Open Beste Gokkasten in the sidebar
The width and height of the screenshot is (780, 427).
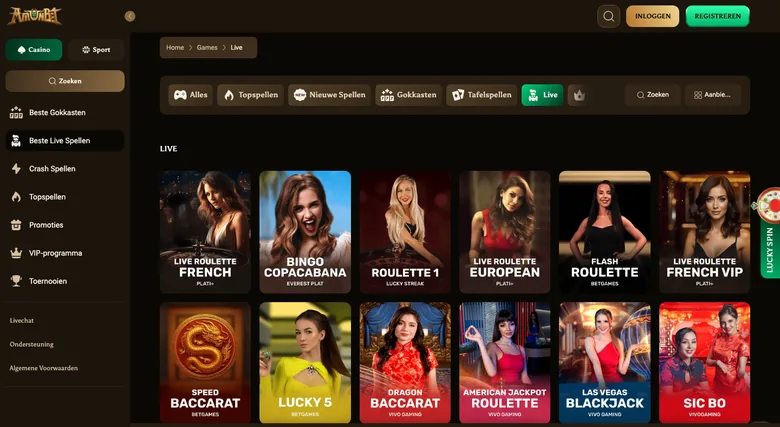[65, 112]
